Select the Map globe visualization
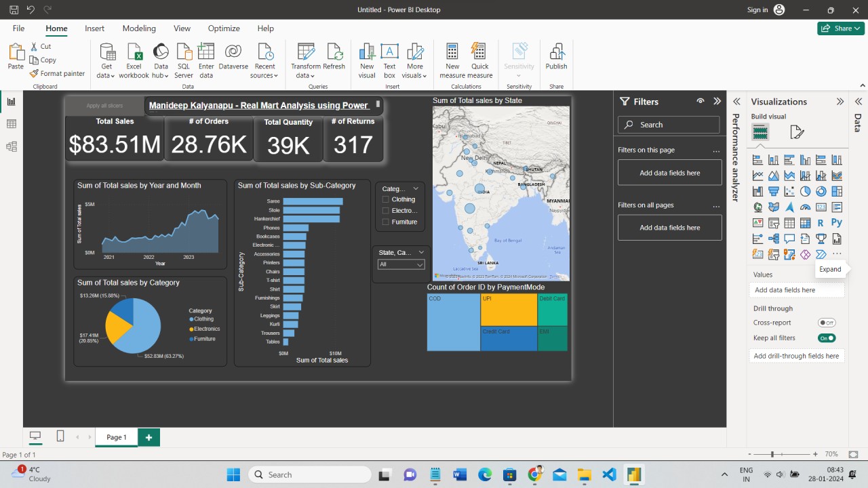The width and height of the screenshot is (868, 488). click(758, 207)
